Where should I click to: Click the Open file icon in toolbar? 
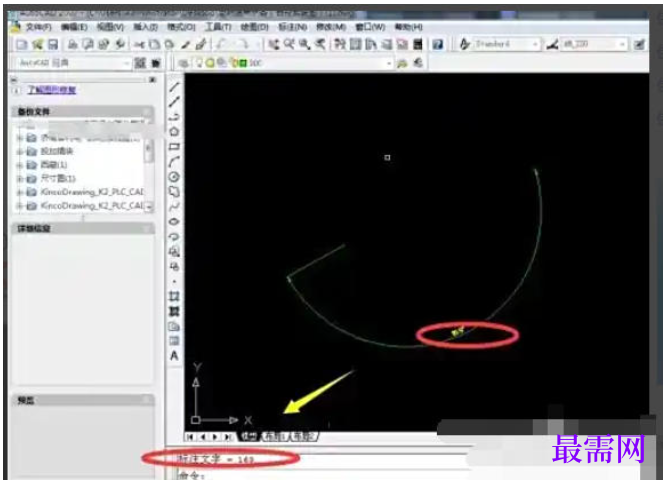click(38, 44)
